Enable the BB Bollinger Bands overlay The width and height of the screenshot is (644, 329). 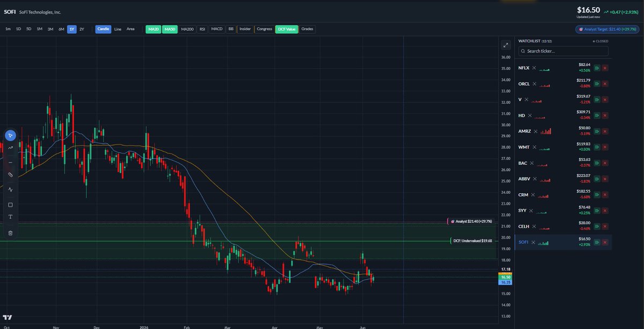(231, 29)
